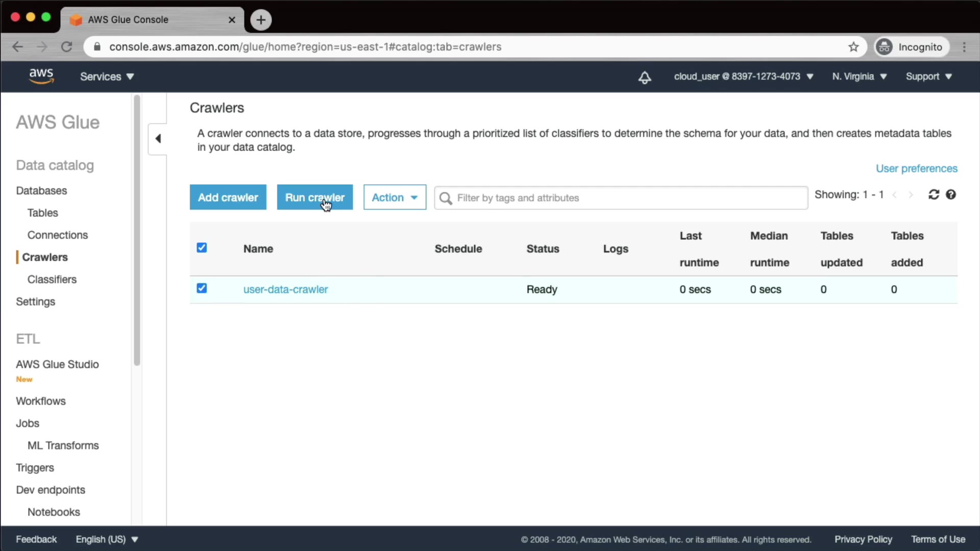Image resolution: width=980 pixels, height=551 pixels.
Task: Open the help question mark icon
Action: (x=950, y=194)
